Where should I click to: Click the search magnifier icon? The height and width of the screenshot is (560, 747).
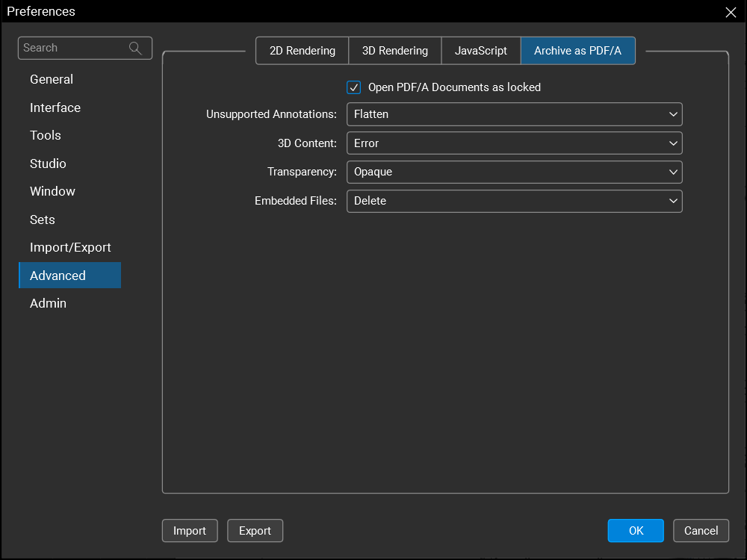click(135, 48)
